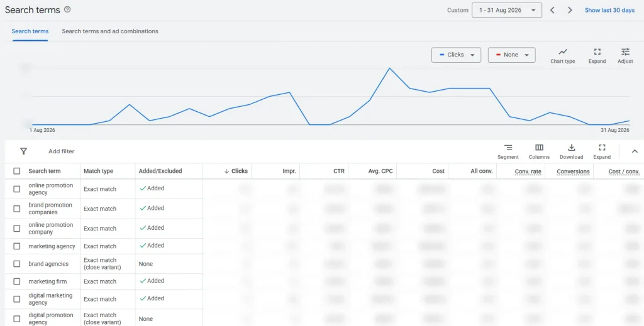Viewport: 644px width, 326px height.
Task: Sort by Conversions column header
Action: (573, 171)
